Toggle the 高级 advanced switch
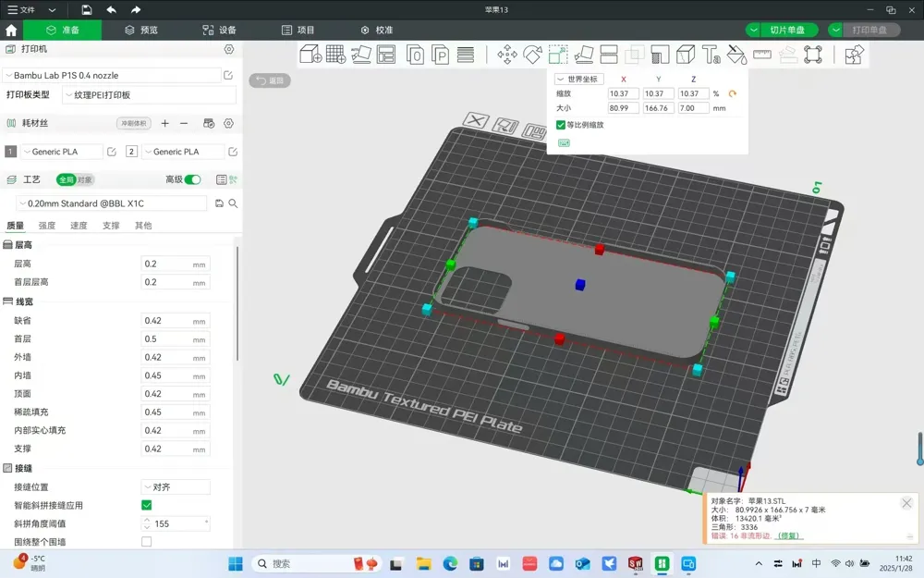 click(193, 180)
